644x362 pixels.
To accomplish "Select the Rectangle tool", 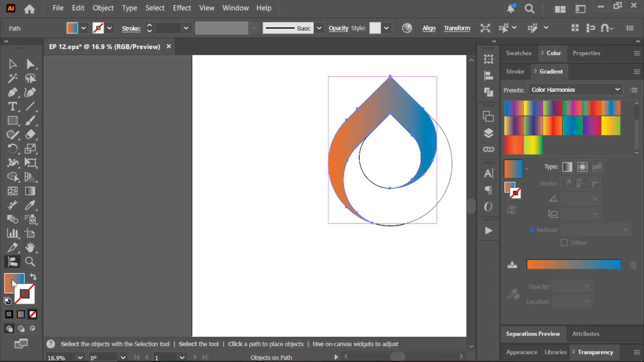I will pyautogui.click(x=12, y=121).
